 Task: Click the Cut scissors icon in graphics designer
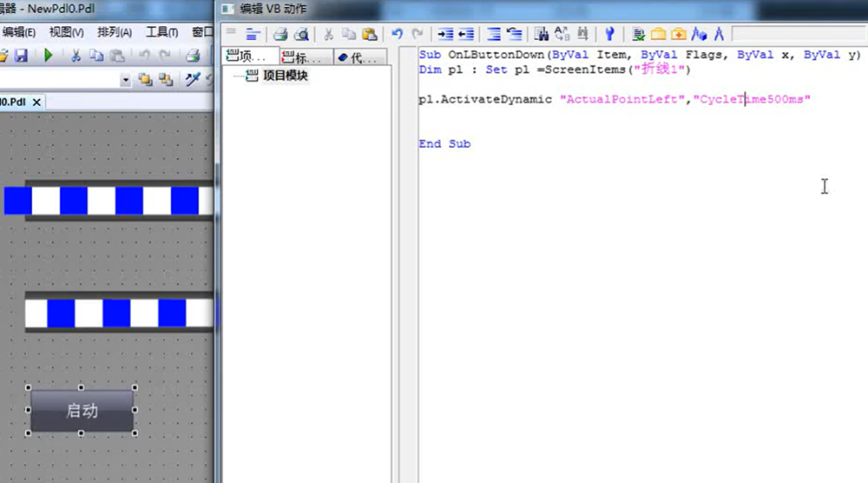coord(76,55)
